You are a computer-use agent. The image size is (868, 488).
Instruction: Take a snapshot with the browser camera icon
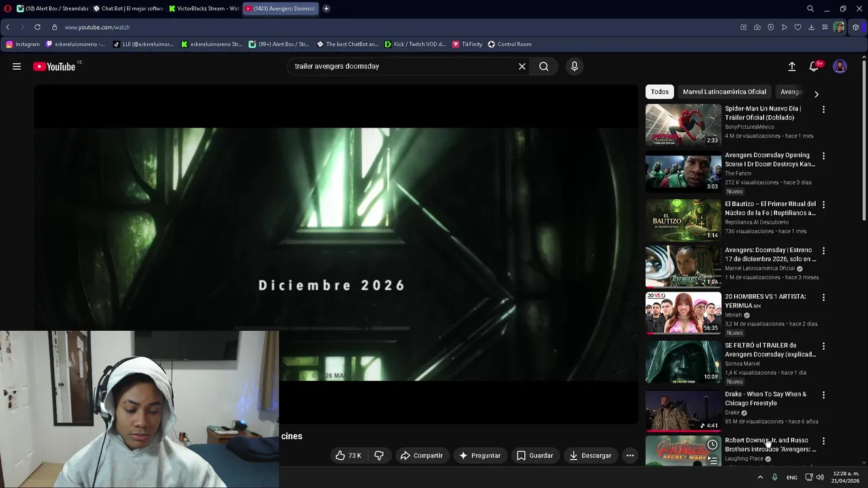[757, 27]
